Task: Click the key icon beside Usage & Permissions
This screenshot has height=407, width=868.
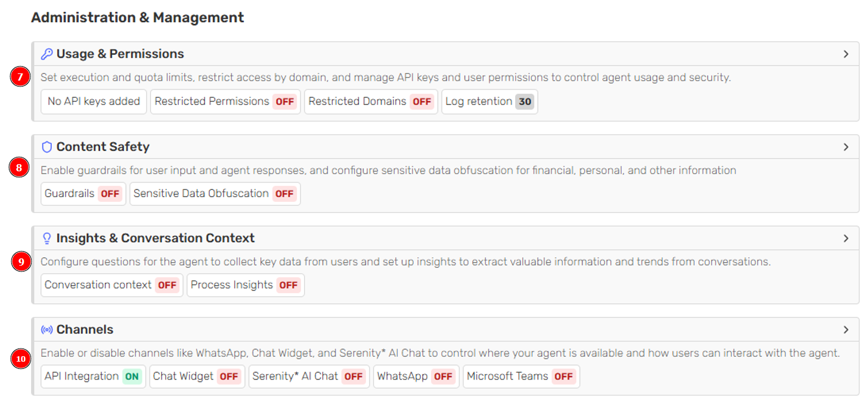Action: tap(46, 54)
